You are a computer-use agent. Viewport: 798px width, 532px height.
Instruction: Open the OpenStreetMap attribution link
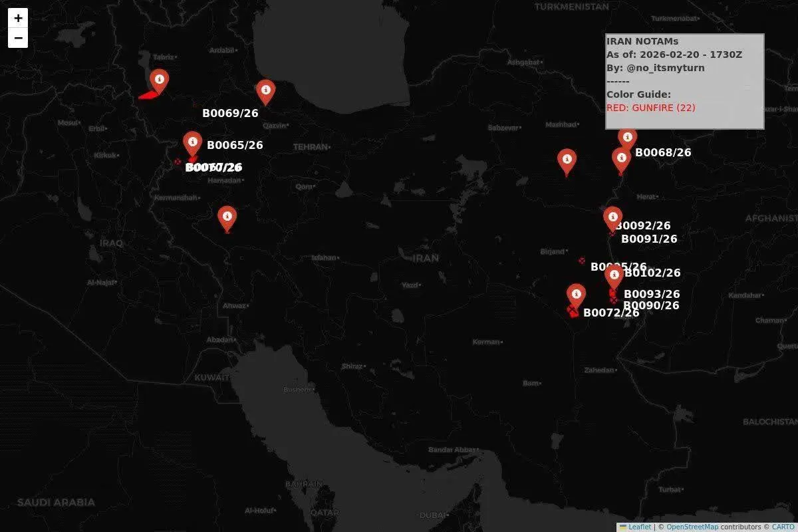tap(692, 527)
